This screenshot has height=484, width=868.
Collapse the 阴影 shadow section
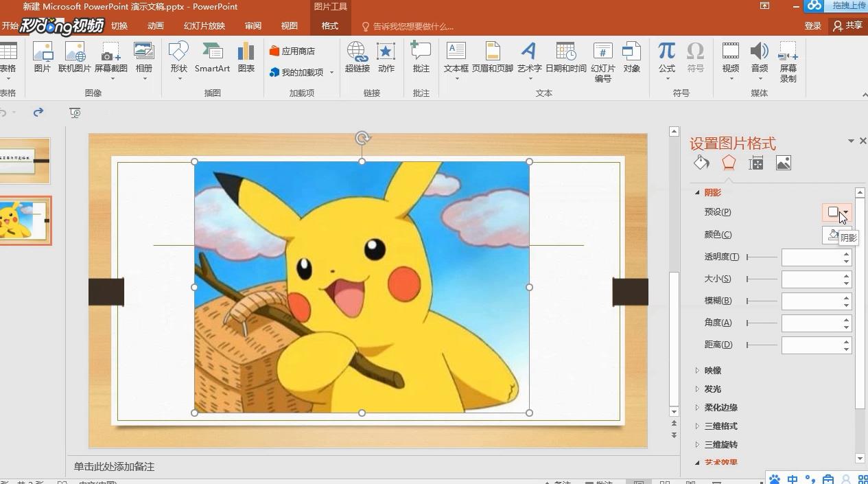point(697,193)
